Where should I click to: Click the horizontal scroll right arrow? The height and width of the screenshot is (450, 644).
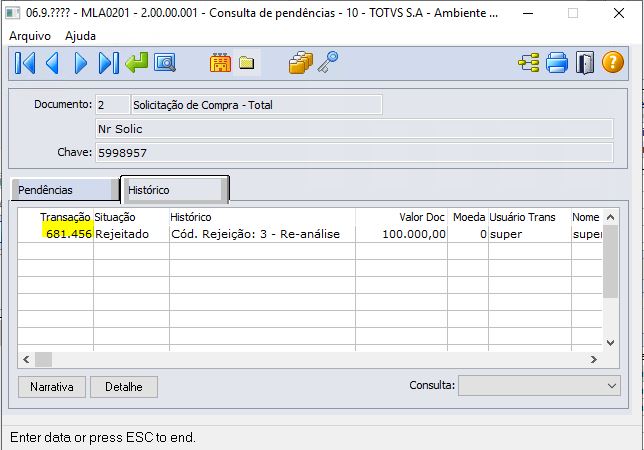pos(593,360)
